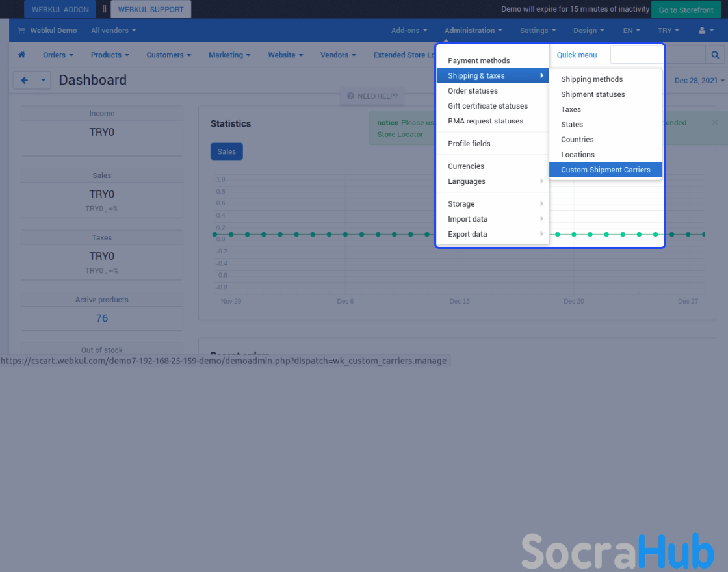Expand the Import data submenu
Viewport: 728px width, 572px height.
click(493, 219)
